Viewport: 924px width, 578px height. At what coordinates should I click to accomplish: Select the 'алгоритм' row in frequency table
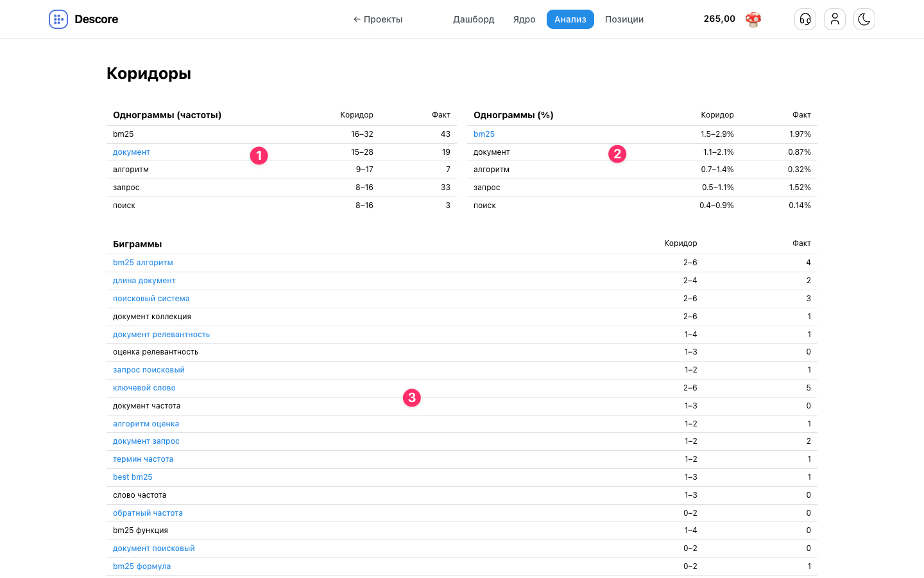(x=282, y=170)
